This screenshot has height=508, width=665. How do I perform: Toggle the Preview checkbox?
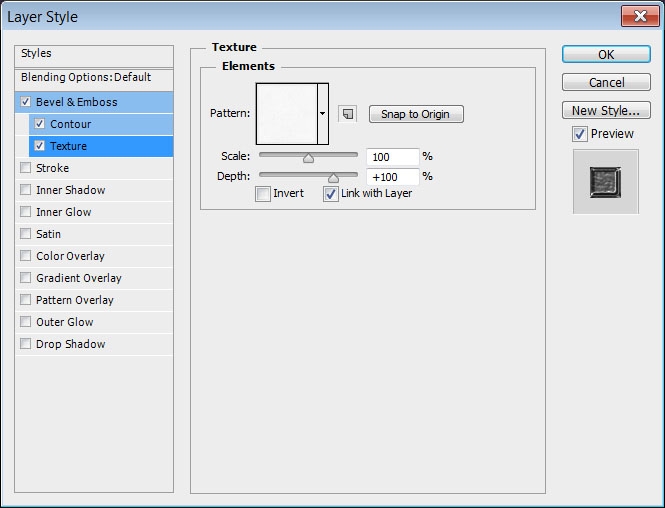click(580, 134)
